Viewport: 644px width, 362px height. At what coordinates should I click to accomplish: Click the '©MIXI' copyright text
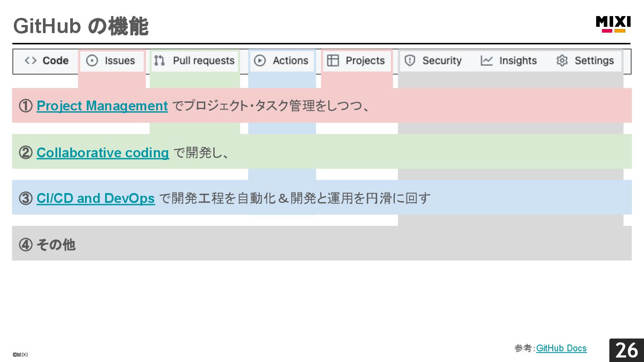20,355
